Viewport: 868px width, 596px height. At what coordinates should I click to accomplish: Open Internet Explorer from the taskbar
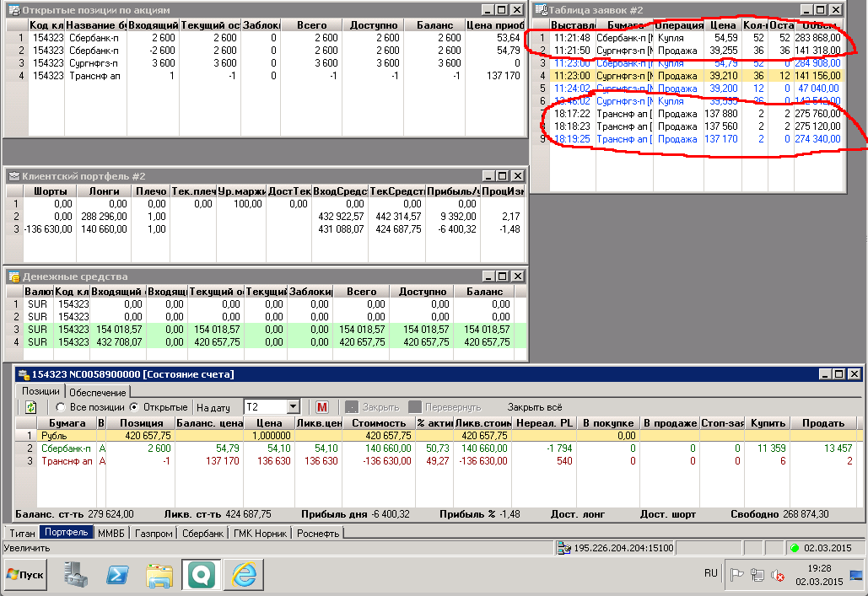click(244, 575)
